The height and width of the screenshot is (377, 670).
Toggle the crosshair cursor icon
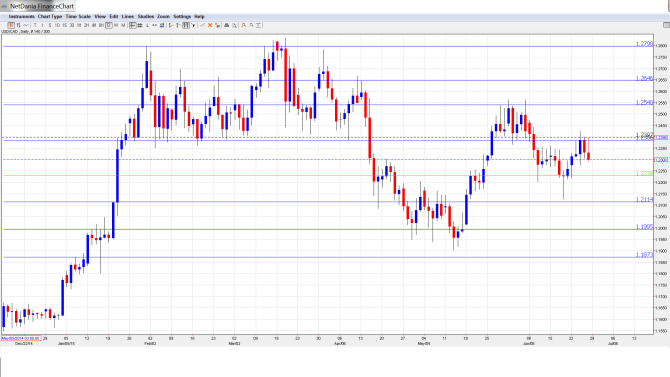tap(132, 26)
